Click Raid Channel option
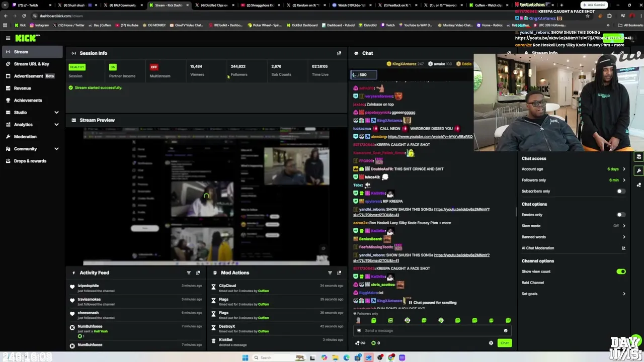The image size is (644, 362). pos(533,283)
